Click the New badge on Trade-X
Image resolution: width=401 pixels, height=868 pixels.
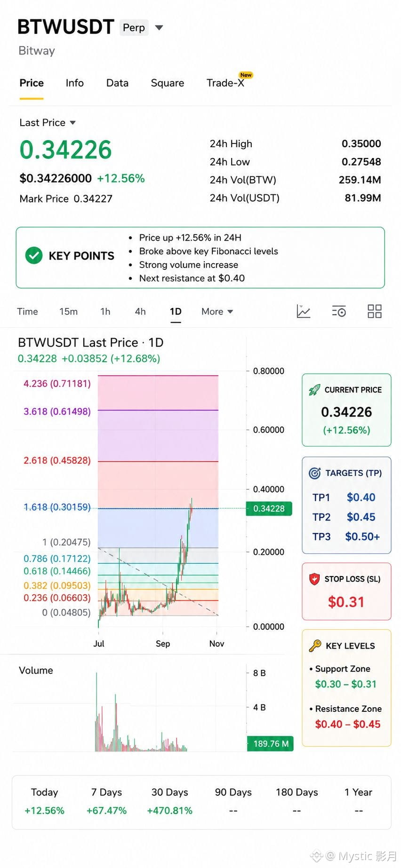point(246,75)
